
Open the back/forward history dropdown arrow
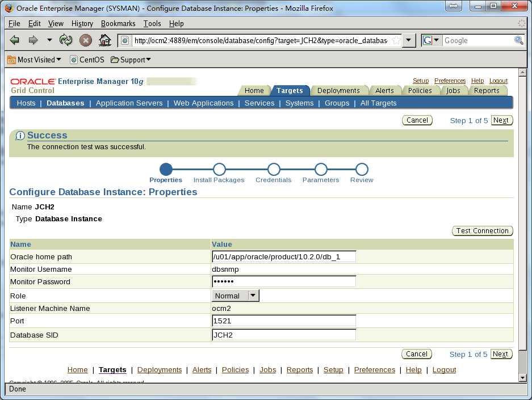[x=49, y=40]
